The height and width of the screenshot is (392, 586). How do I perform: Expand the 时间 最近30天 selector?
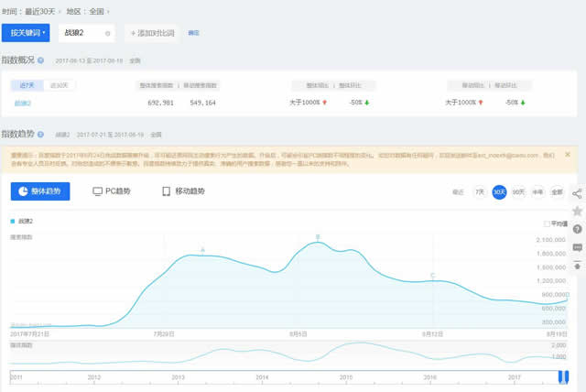tap(41, 10)
